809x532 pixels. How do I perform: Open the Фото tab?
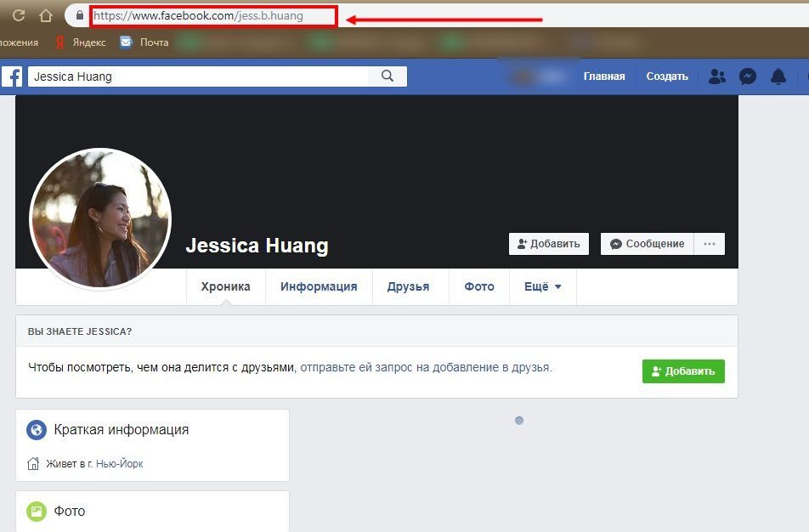(479, 286)
